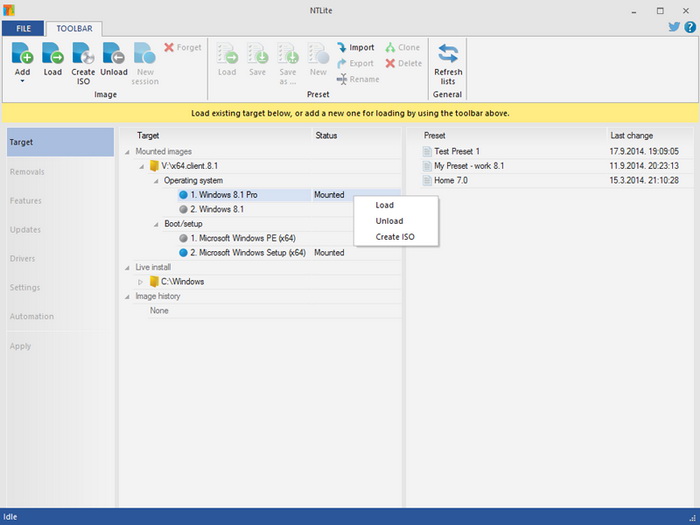700x525 pixels.
Task: Click the C:\Windows folder icon
Action: [154, 282]
